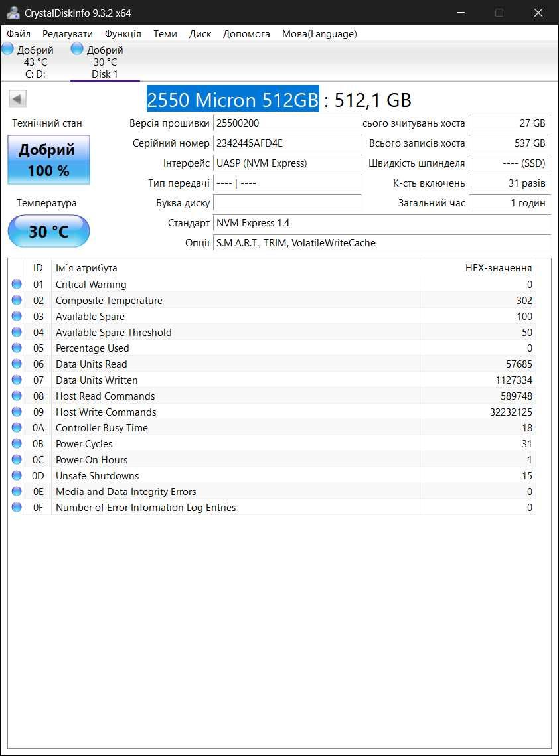
Task: Click status dot for Media and Data Integrity Errors
Action: point(17,491)
